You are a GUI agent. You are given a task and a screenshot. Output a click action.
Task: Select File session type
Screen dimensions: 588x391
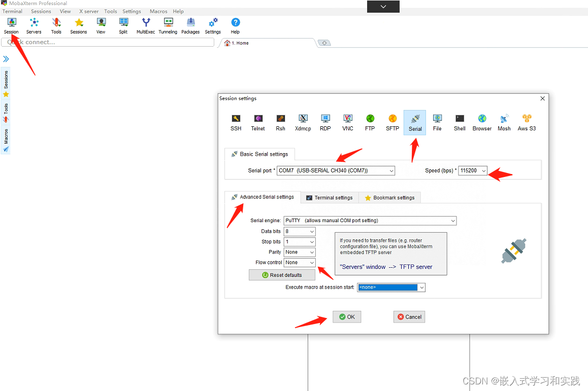(x=437, y=122)
